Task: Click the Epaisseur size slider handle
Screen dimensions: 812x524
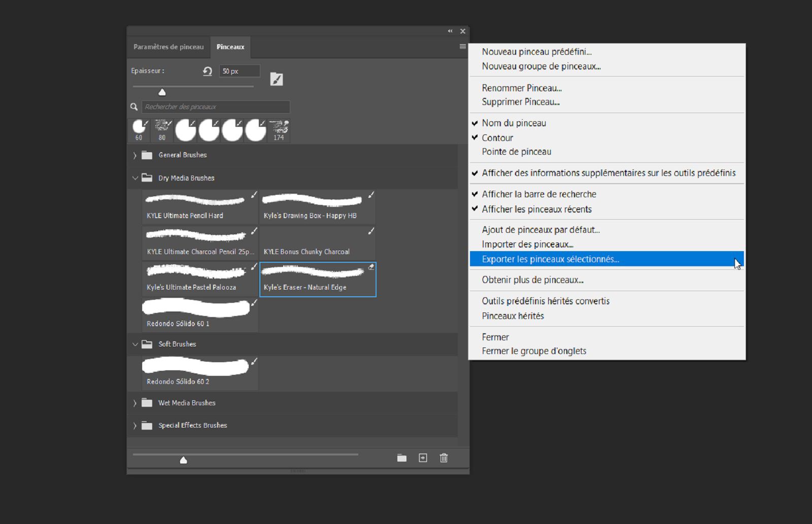Action: pos(162,92)
